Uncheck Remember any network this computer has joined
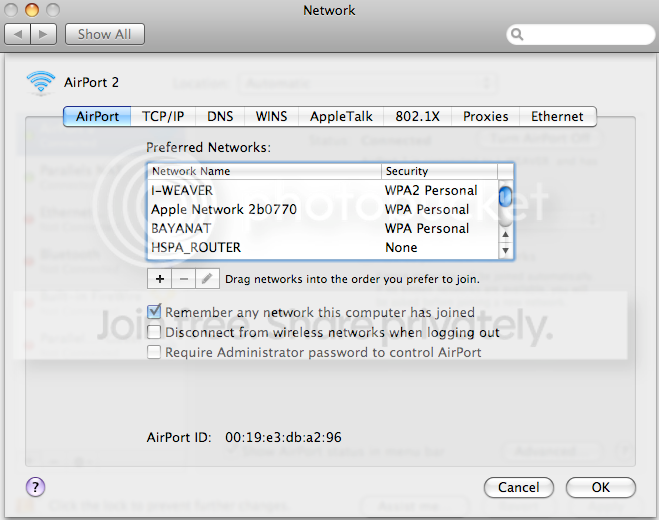659x520 pixels. [154, 311]
